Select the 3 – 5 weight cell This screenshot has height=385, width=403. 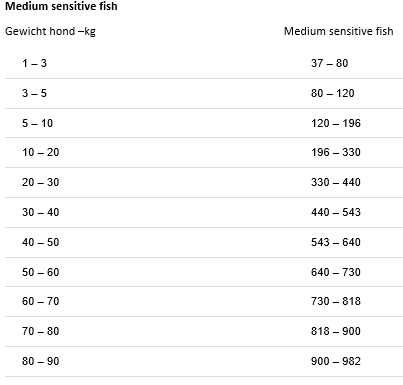(34, 93)
